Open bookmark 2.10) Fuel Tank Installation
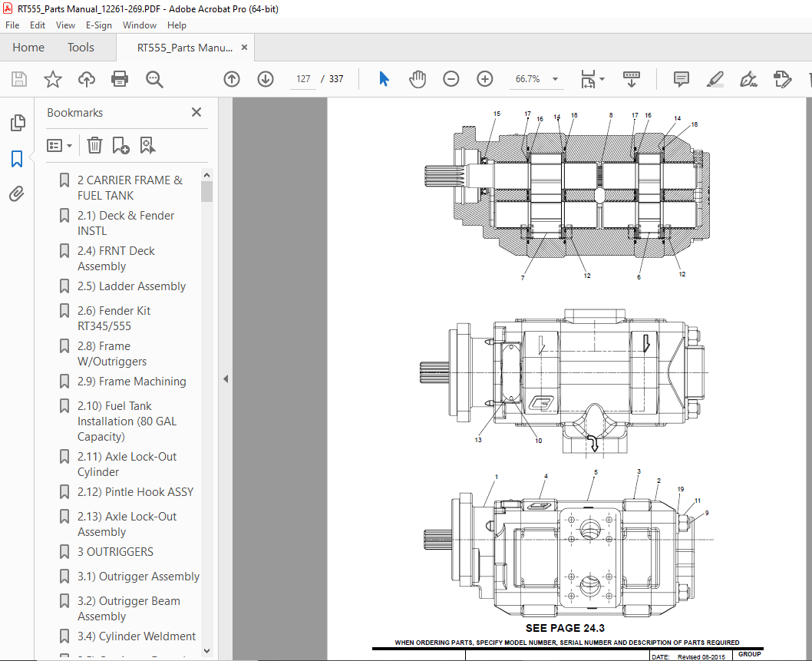This screenshot has width=812, height=661. 127,421
